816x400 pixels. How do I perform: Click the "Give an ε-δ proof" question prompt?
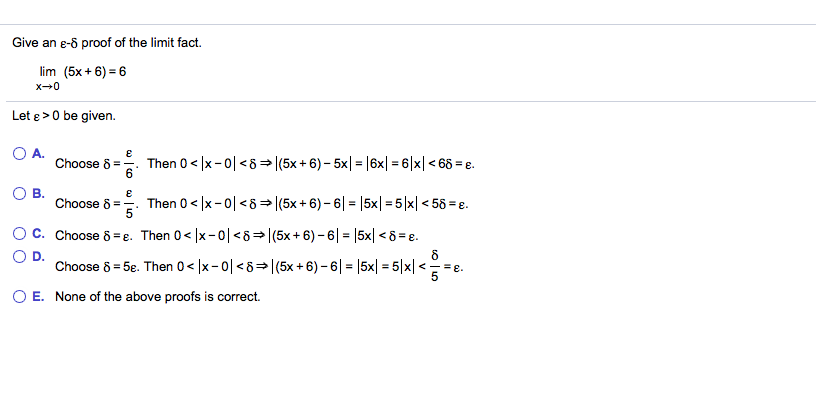pyautogui.click(x=107, y=43)
